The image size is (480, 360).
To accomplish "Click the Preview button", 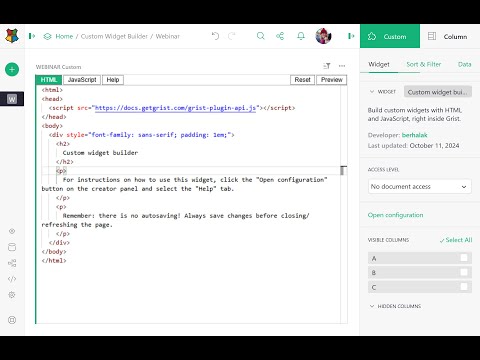I will point(332,80).
